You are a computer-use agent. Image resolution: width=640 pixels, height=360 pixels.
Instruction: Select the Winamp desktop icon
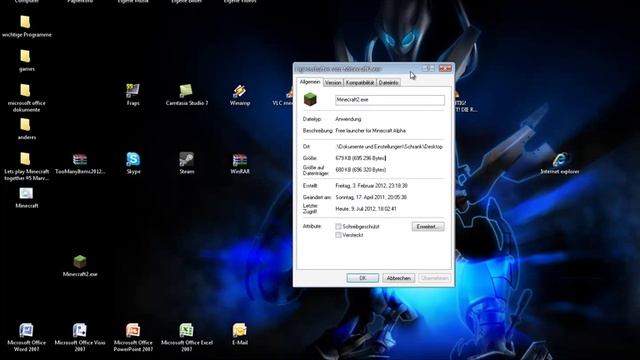[240, 91]
